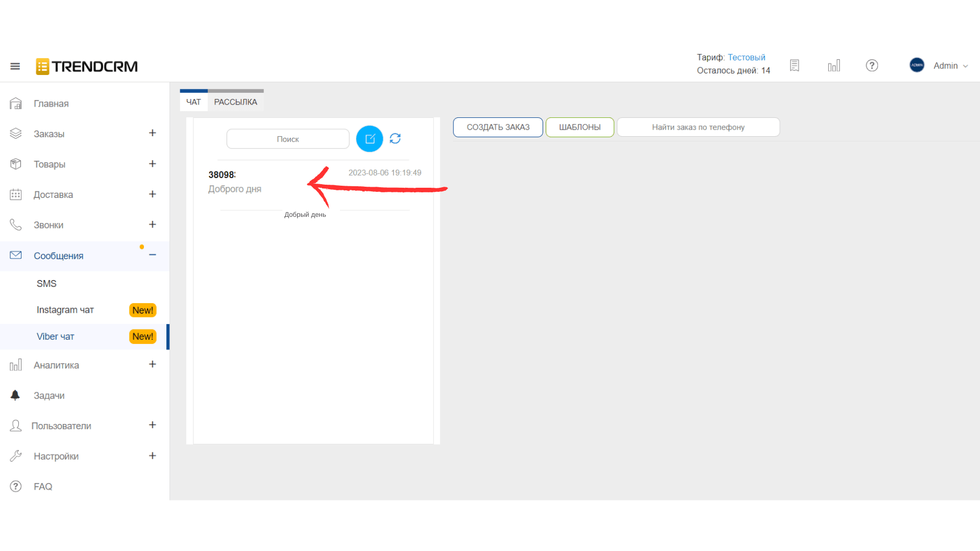
Task: Open the bar chart icon in header
Action: tap(834, 65)
